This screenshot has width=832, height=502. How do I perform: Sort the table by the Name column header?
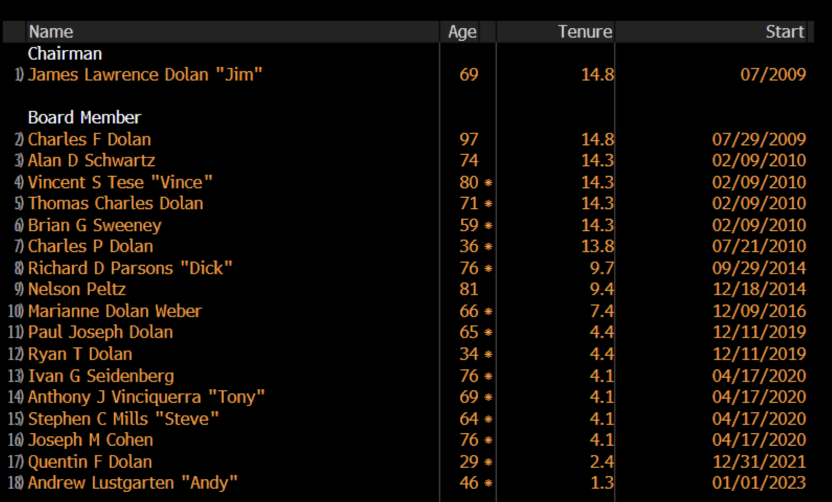(50, 32)
